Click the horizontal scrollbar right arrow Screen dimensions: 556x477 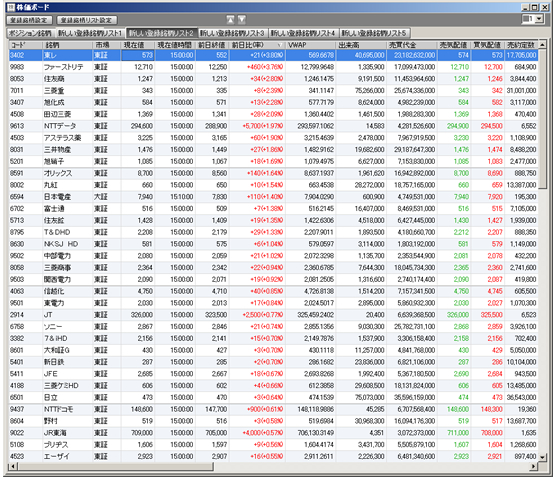534,466
